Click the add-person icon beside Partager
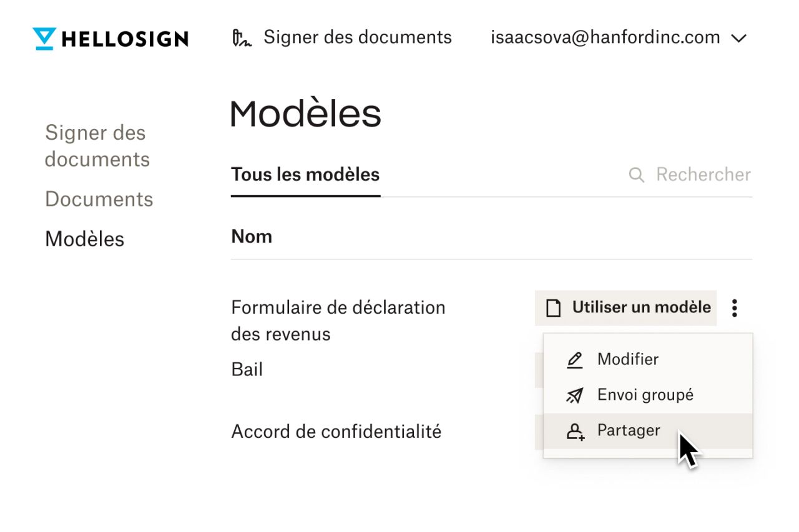The width and height of the screenshot is (799, 532). tap(575, 430)
